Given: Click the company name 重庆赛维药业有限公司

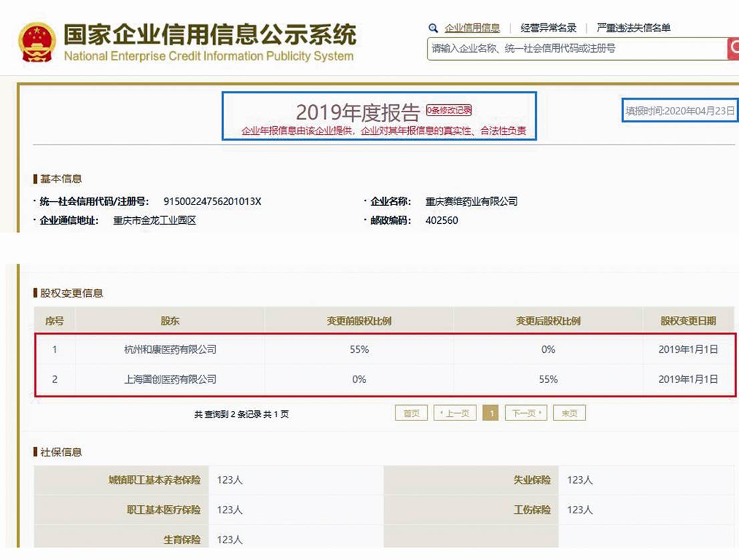Looking at the screenshot, I should [x=471, y=201].
